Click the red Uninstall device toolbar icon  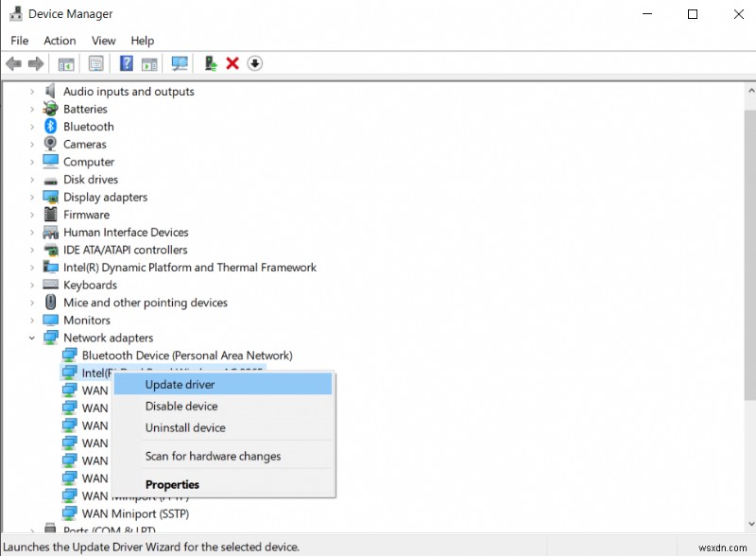click(232, 63)
